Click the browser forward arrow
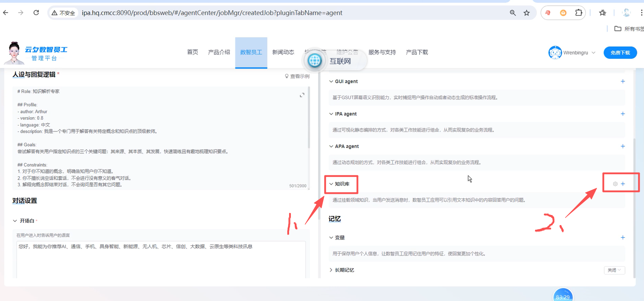Image resolution: width=644 pixels, height=301 pixels. point(21,13)
